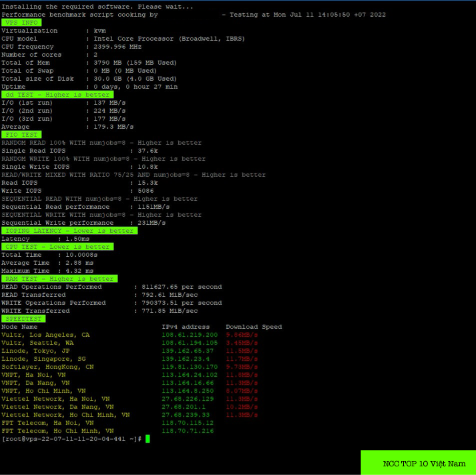
Task: Click the SPEEDTEST section header
Action: pyautogui.click(x=23, y=319)
